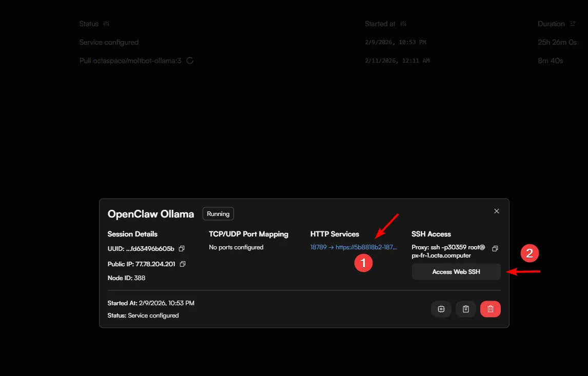The width and height of the screenshot is (588, 376).
Task: Click the Duration column header label
Action: pyautogui.click(x=551, y=24)
